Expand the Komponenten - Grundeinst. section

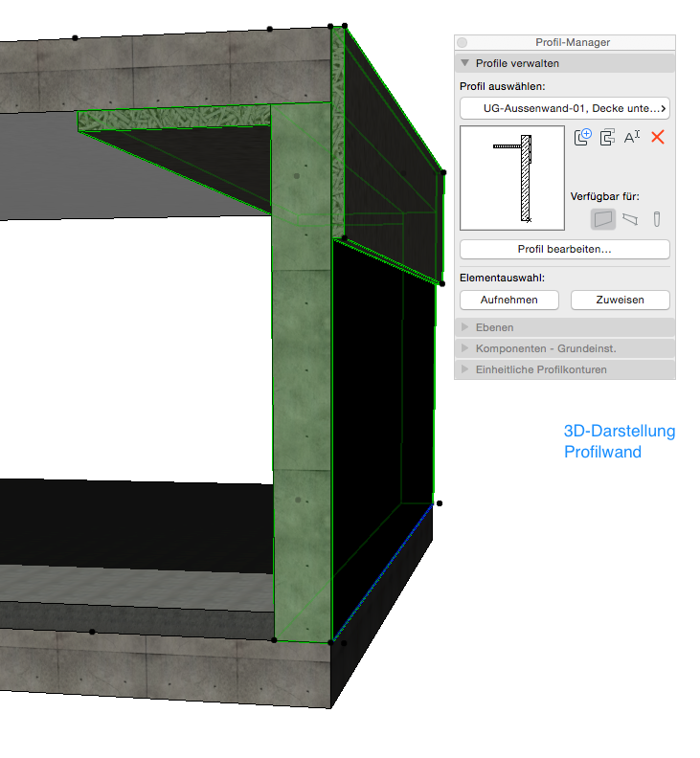(465, 348)
